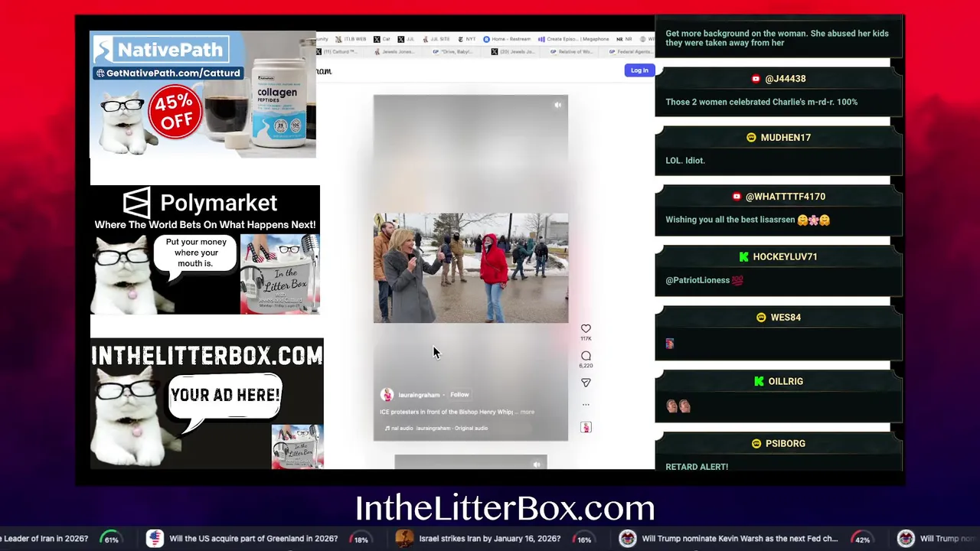Screen dimensions: 980x551
Task: Click the @PatriotLioness mention in chat
Action: tap(697, 280)
